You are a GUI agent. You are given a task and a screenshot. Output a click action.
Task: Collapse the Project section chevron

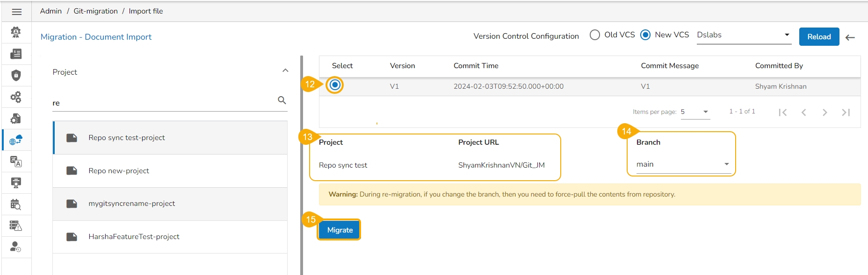tap(285, 71)
